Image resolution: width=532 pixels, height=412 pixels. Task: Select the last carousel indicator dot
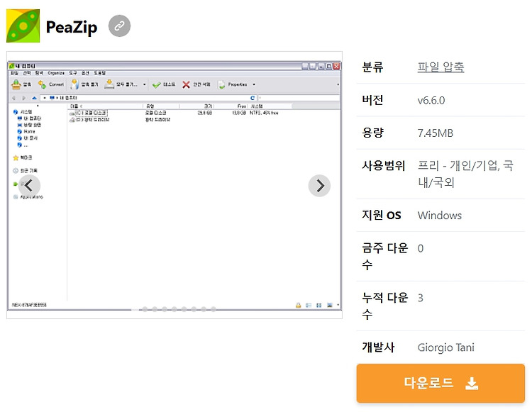tap(214, 309)
